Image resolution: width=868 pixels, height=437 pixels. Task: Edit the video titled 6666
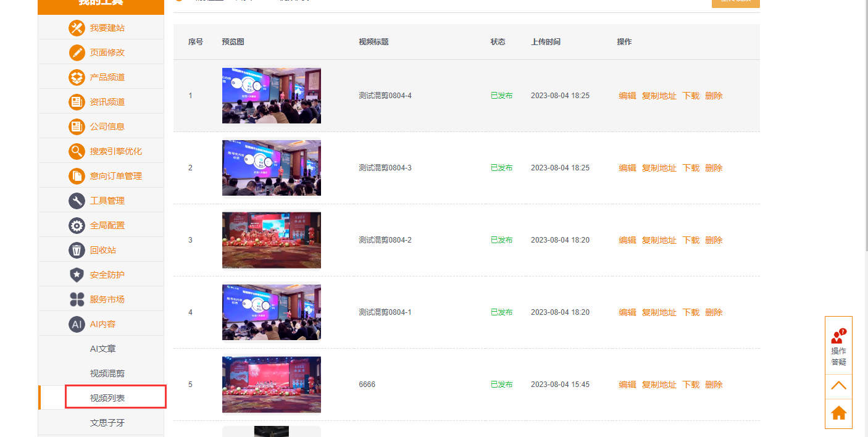tap(627, 385)
